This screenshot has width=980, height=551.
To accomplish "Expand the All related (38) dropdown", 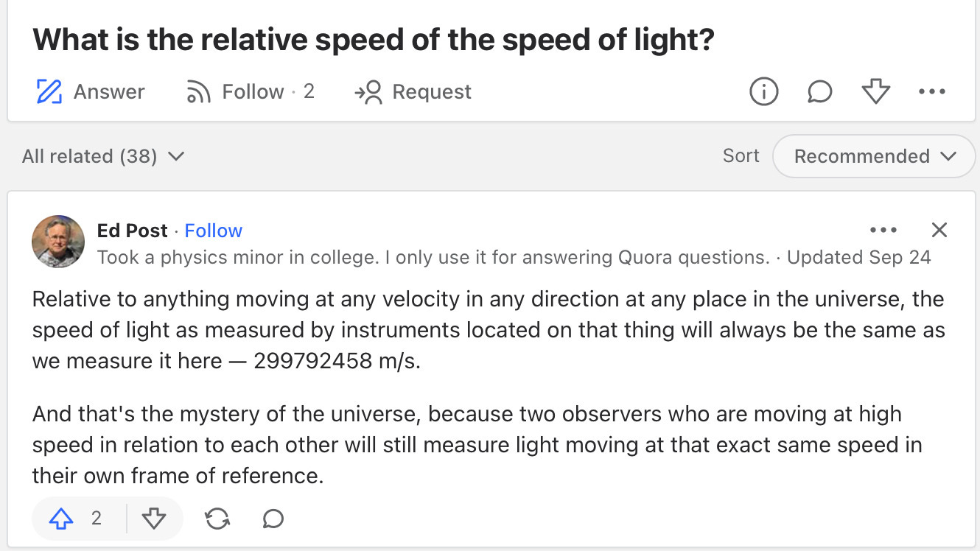I will click(103, 156).
